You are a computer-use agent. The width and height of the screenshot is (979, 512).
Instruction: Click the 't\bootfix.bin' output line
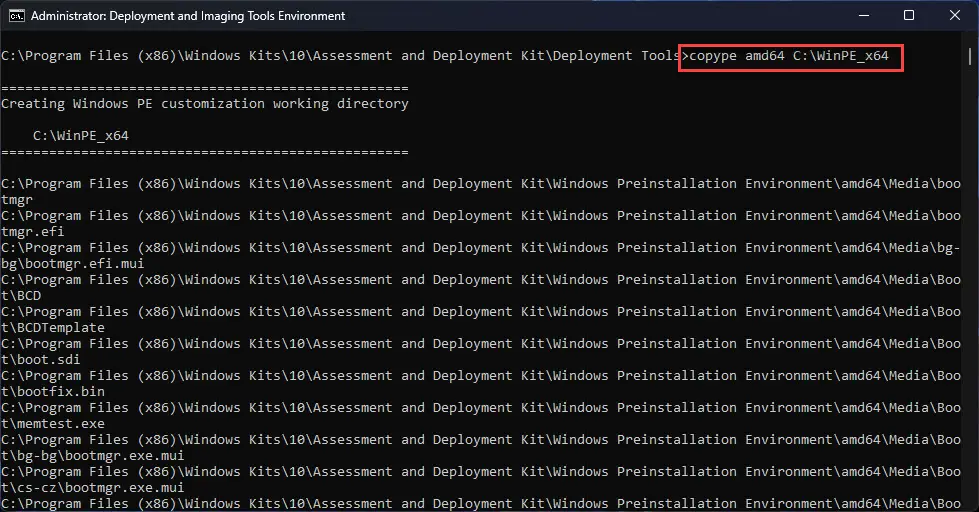pyautogui.click(x=53, y=391)
